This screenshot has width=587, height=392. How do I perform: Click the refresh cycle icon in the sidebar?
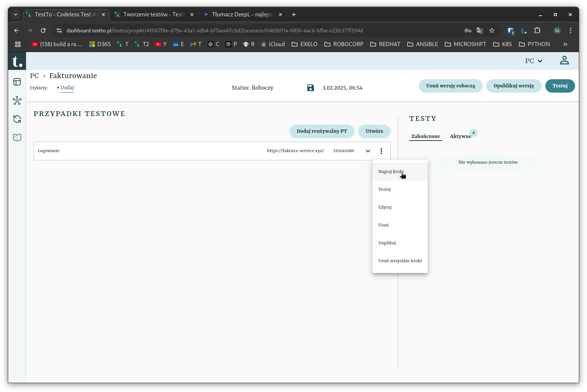17,119
